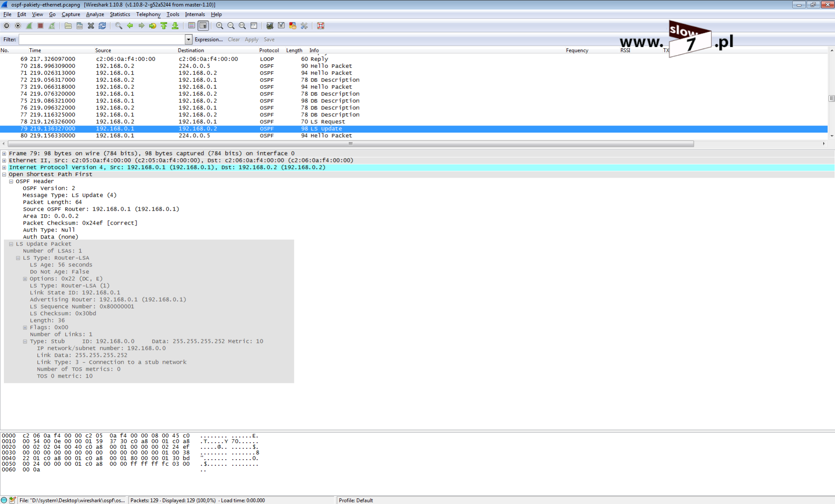The width and height of the screenshot is (835, 504).
Task: Stop the running capture (red square icon)
Action: click(x=40, y=26)
